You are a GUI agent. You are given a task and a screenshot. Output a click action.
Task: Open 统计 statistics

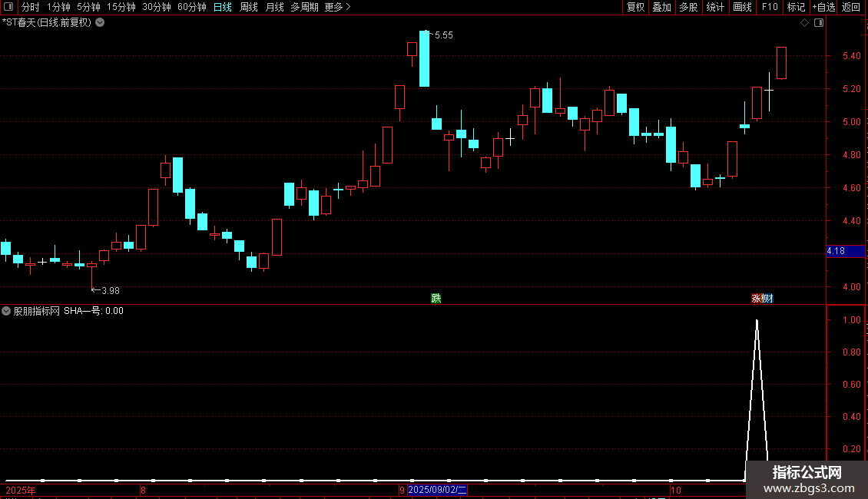715,7
